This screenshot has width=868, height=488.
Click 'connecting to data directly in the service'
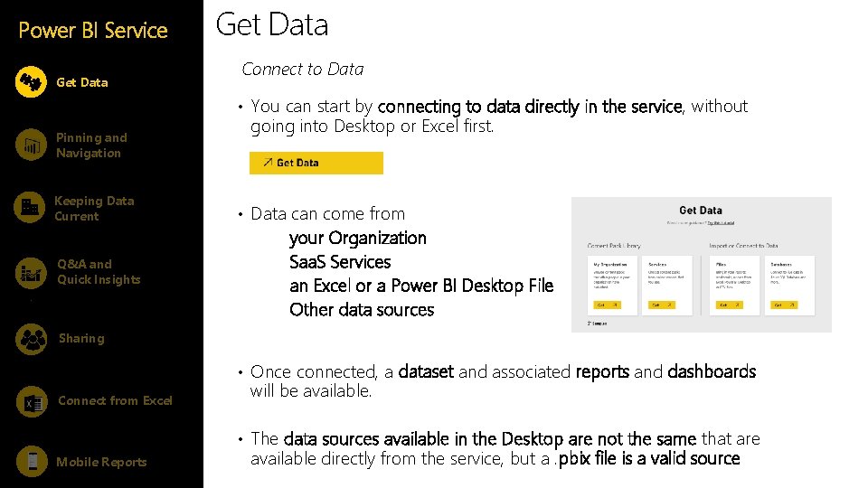(530, 107)
